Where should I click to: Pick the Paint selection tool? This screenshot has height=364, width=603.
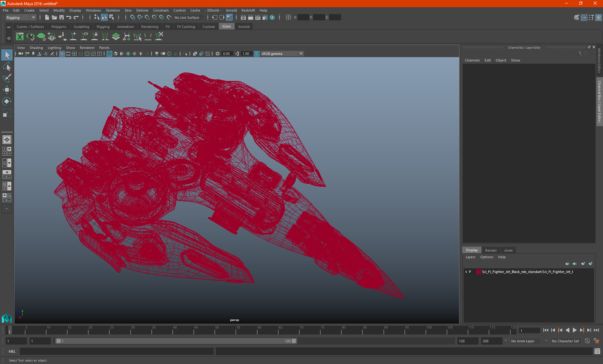coord(7,78)
